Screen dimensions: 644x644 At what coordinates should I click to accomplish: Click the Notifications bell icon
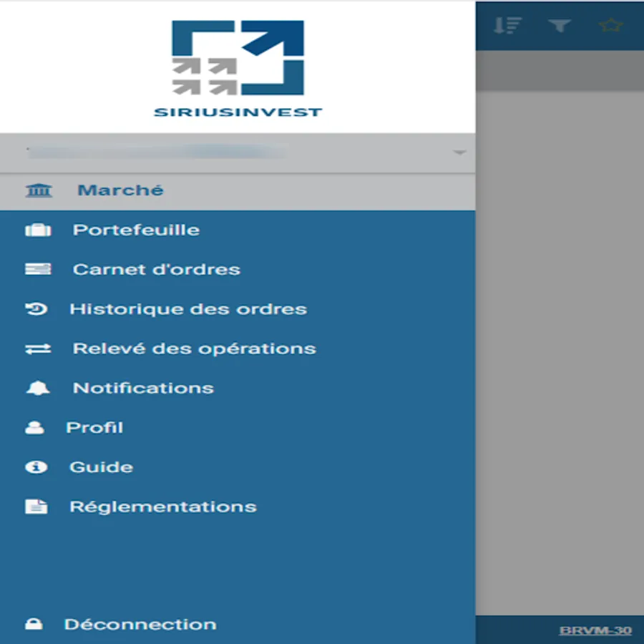tap(38, 388)
